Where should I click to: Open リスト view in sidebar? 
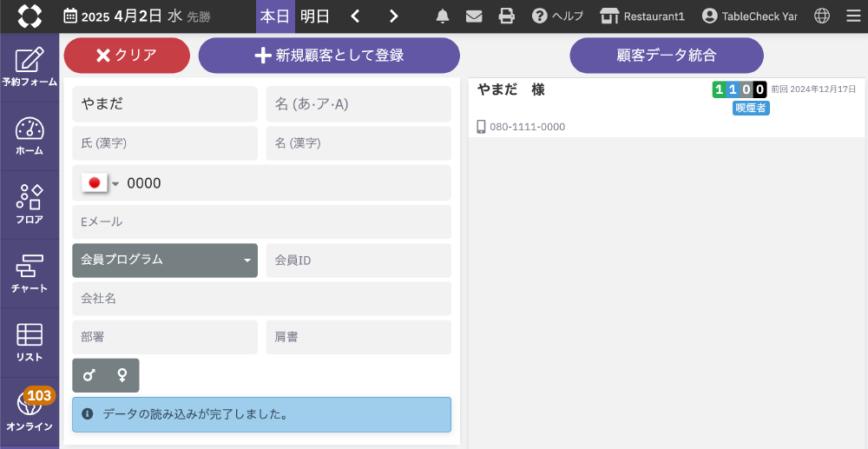(30, 343)
